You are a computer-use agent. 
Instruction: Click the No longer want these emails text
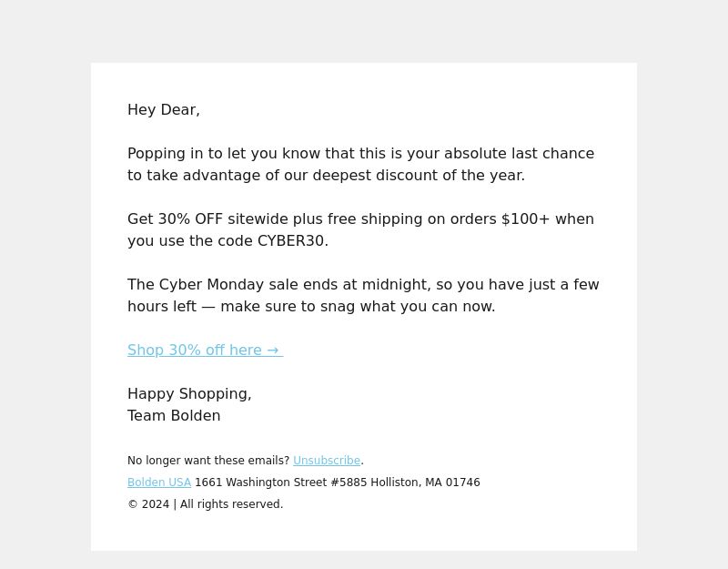208,461
